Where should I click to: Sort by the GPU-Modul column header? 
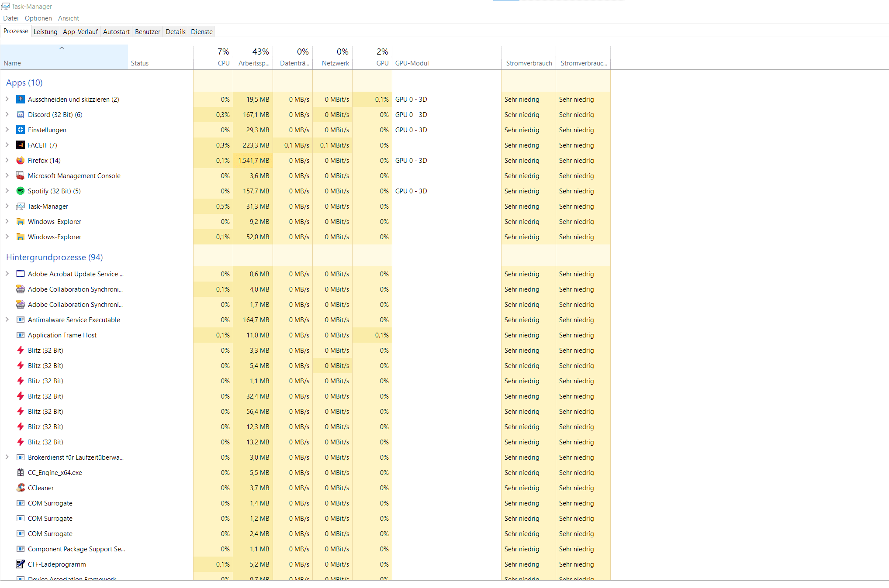446,57
